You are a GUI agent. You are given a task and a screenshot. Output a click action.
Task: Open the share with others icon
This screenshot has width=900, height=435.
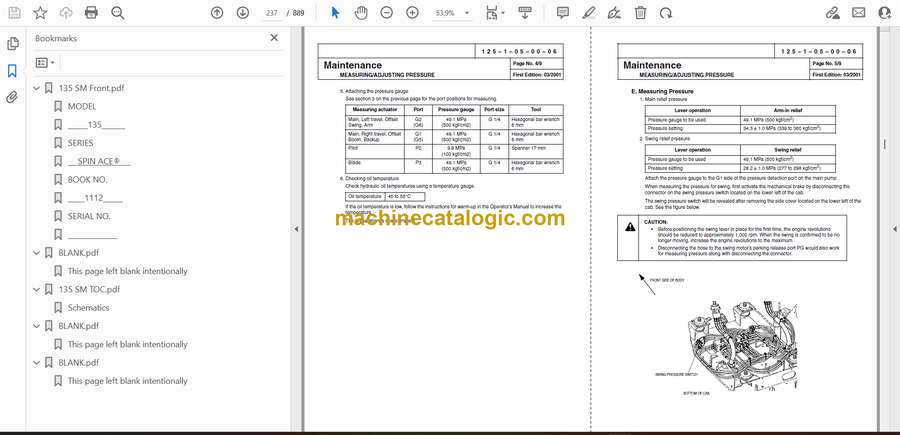pos(885,13)
